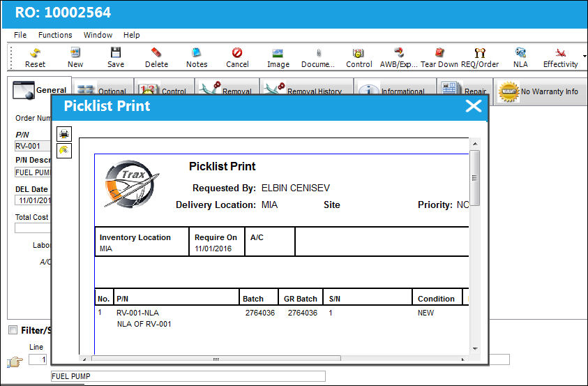This screenshot has height=386, width=588.
Task: Click the horizontal scroll left arrow
Action: tap(84, 359)
